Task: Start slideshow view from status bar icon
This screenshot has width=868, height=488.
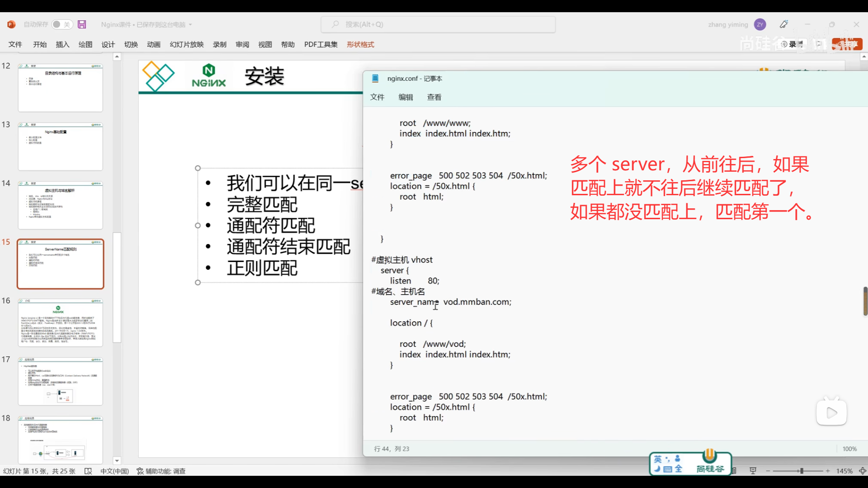Action: tap(753, 471)
